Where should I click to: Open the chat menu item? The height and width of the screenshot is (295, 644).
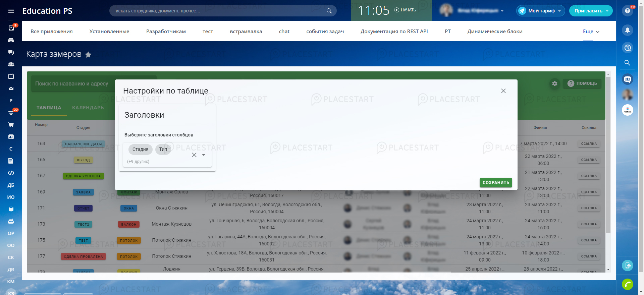click(x=284, y=32)
